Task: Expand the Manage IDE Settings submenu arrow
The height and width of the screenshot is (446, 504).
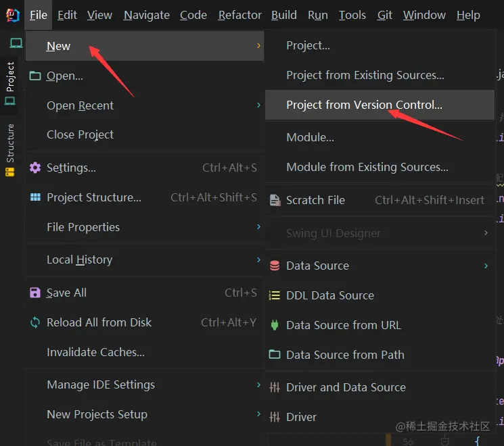Action: click(258, 385)
